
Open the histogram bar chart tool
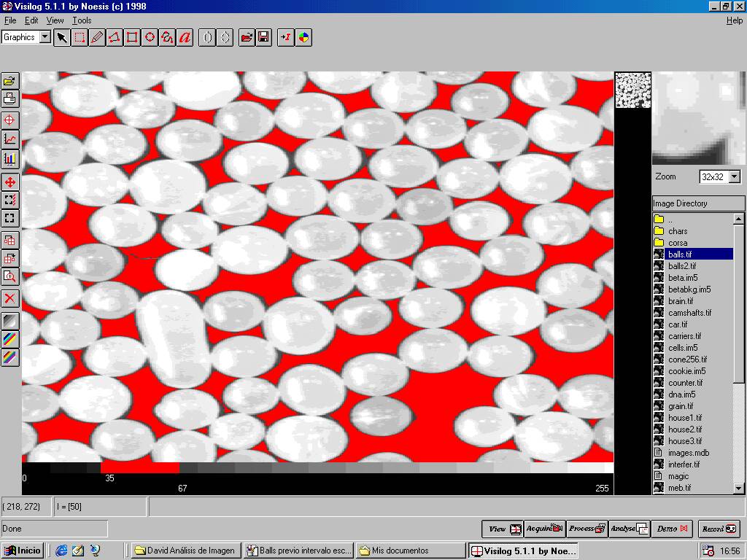pos(10,158)
